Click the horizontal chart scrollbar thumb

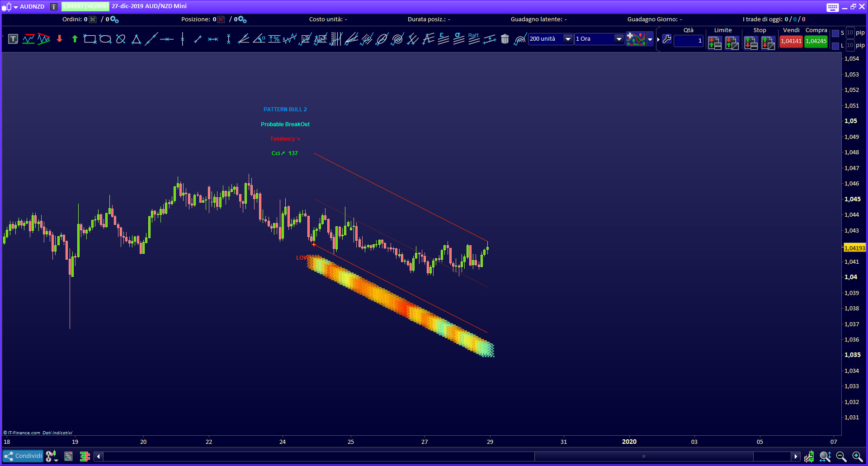pos(643,456)
